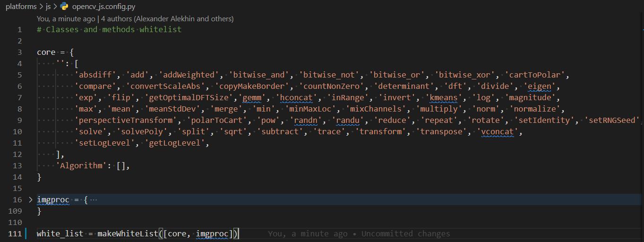This screenshot has width=644, height=242.
Task: Click the string 'addWeighted'
Action: pyautogui.click(x=189, y=75)
